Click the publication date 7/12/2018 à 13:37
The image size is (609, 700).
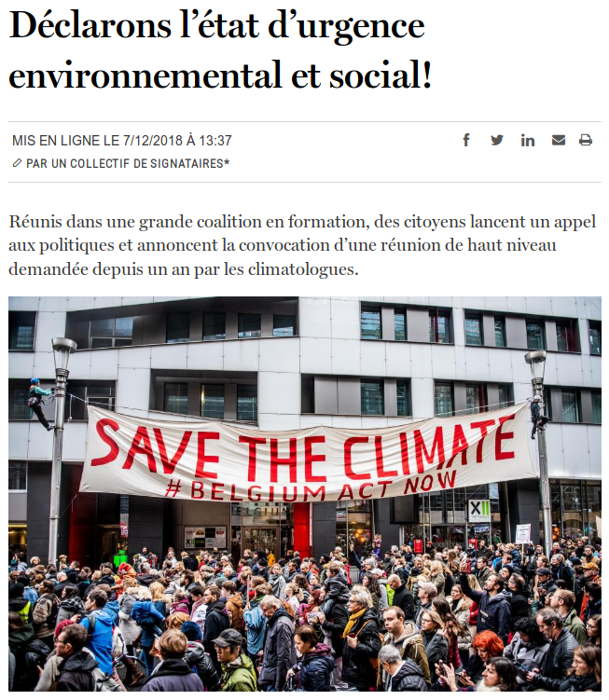[177, 141]
